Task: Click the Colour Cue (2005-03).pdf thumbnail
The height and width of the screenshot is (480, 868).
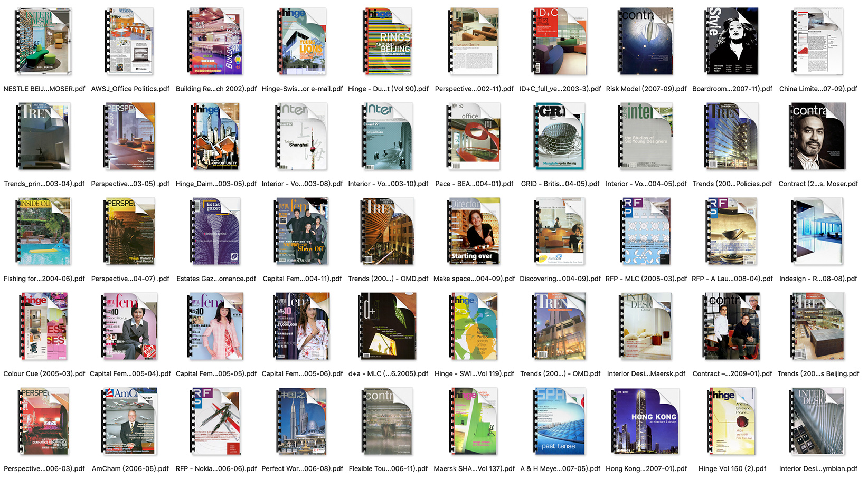Action: (44, 326)
